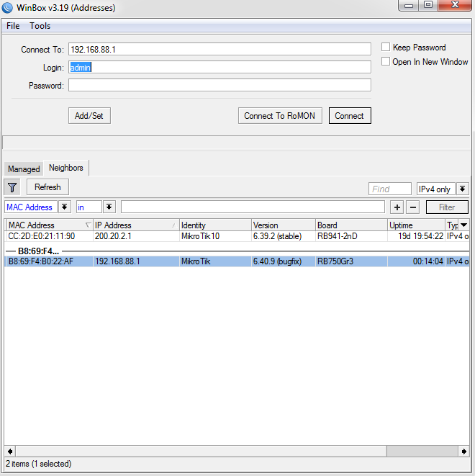The width and height of the screenshot is (475, 476).
Task: Open the Tools menu
Action: pos(40,26)
